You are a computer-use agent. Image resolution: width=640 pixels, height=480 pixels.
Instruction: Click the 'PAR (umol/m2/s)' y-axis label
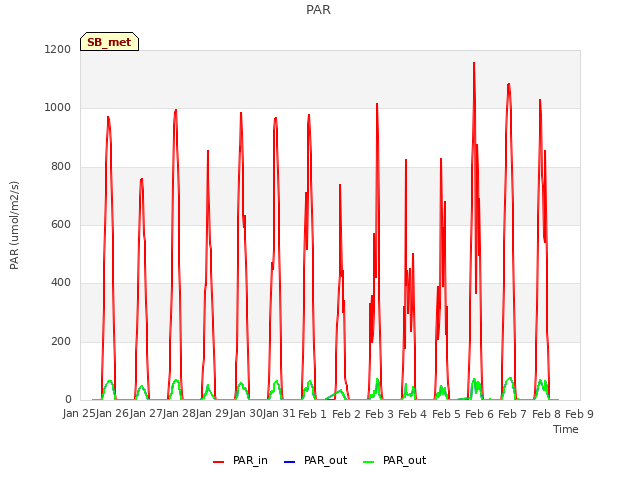pyautogui.click(x=14, y=225)
